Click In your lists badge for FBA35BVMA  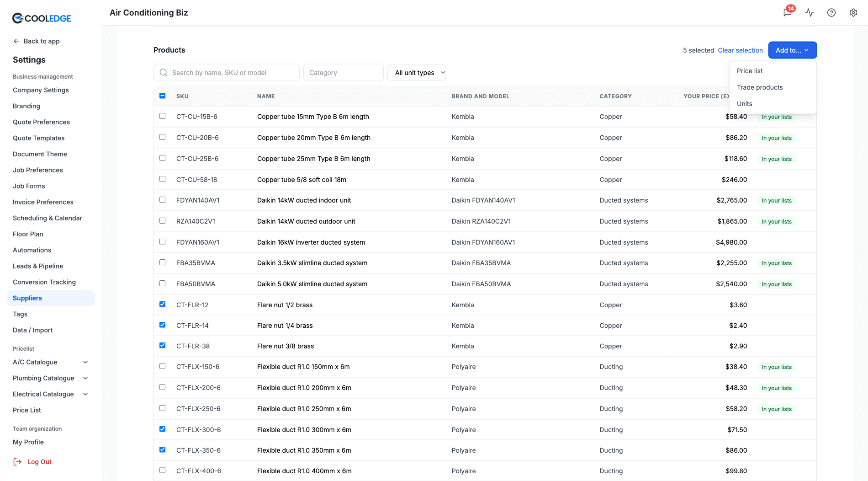tap(777, 263)
